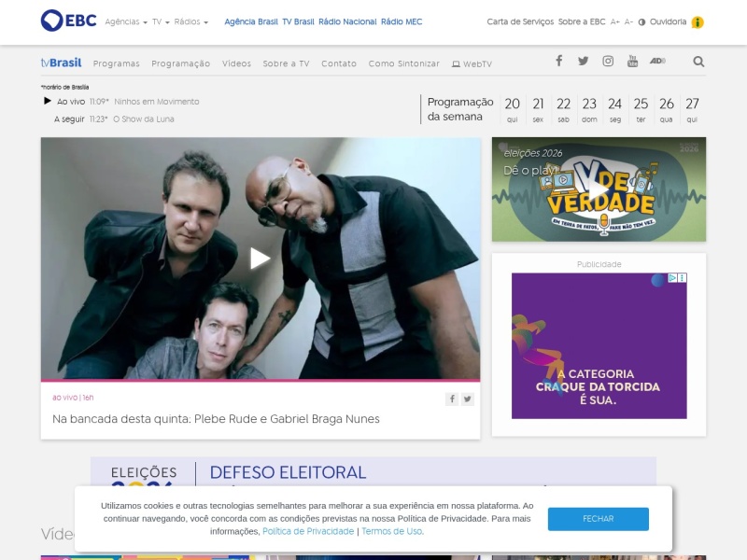
Task: Go to Agência Brasil link
Action: click(x=251, y=21)
